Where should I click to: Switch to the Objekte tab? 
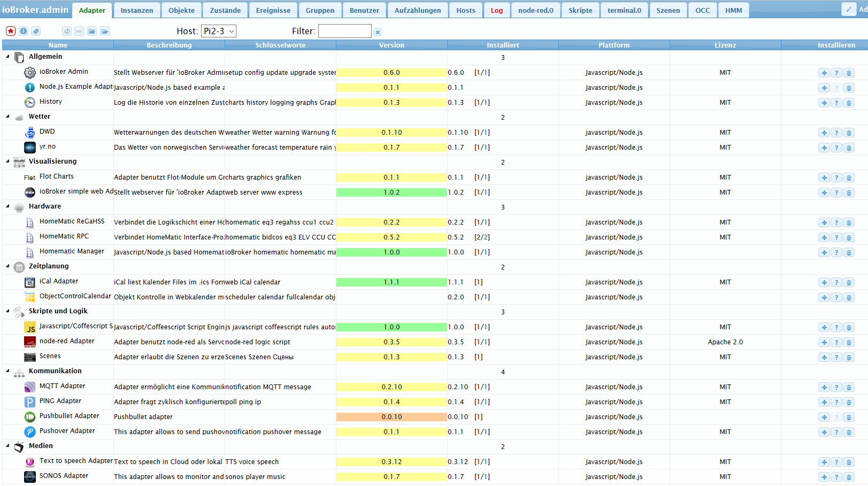click(x=182, y=10)
